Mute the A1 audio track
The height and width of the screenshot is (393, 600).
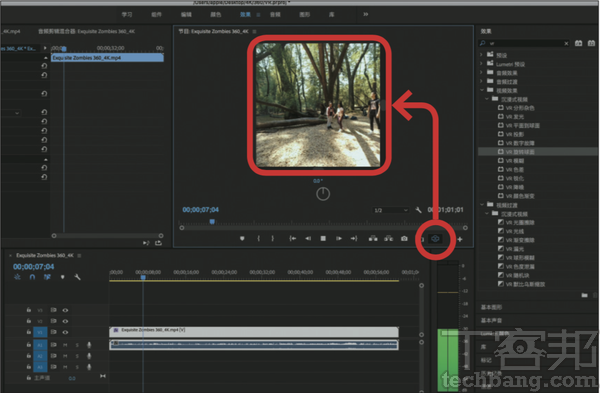point(65,345)
